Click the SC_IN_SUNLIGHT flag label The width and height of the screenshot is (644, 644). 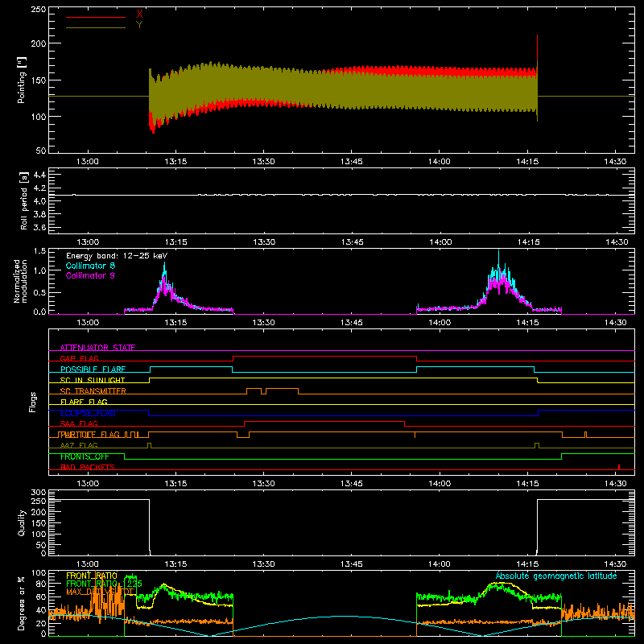pyautogui.click(x=93, y=380)
